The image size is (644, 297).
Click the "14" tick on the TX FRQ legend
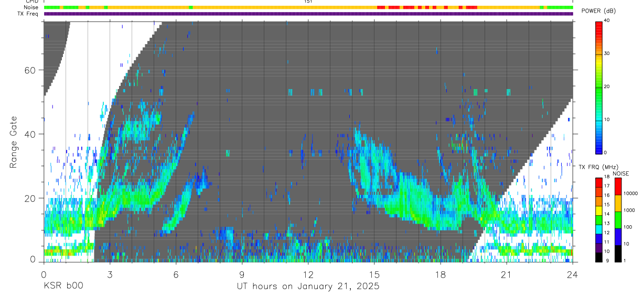[x=606, y=214]
